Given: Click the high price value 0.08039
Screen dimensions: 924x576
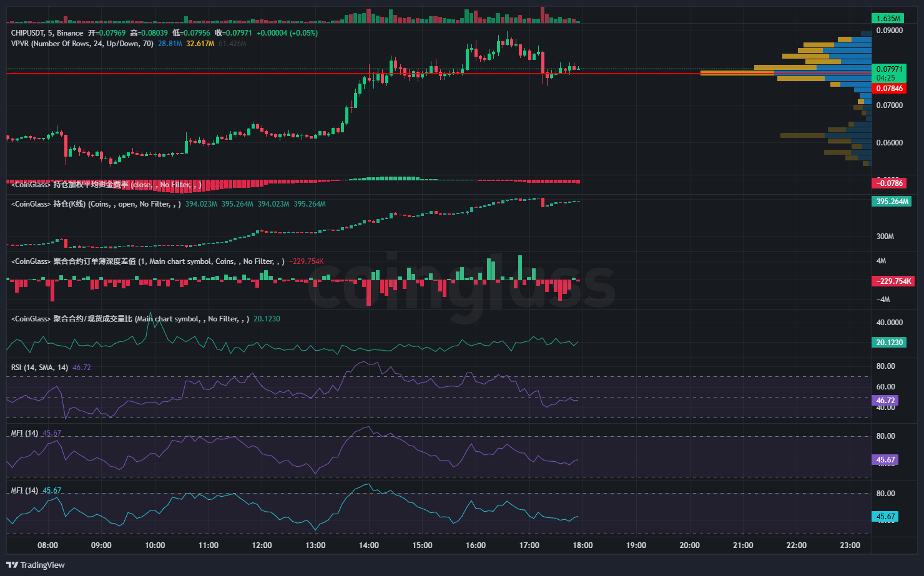Looking at the screenshot, I should [x=154, y=33].
